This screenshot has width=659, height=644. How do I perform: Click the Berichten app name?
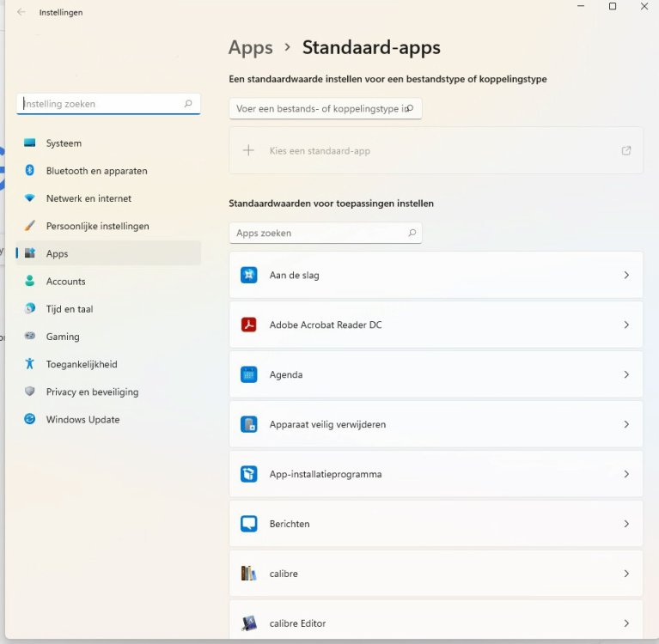point(290,524)
